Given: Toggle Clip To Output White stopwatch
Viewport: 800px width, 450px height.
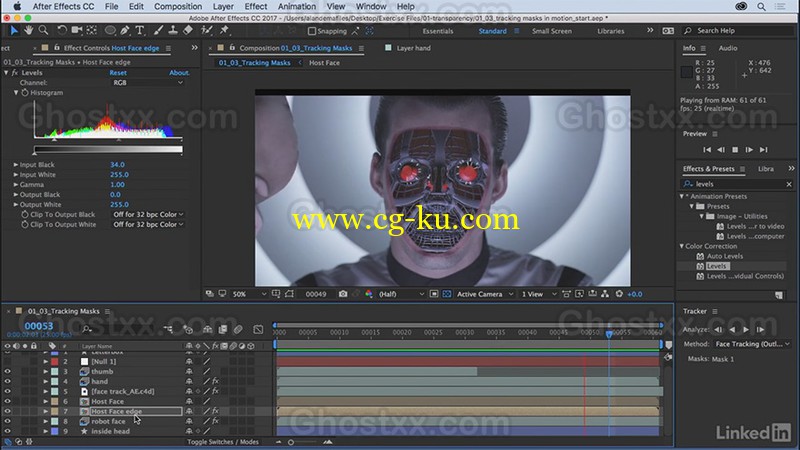Looking at the screenshot, I should point(24,224).
